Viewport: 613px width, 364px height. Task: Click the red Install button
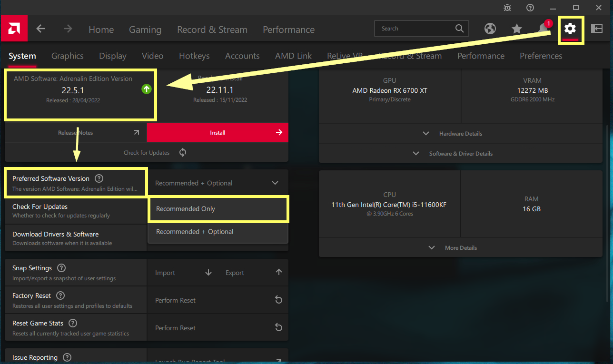[x=218, y=132]
